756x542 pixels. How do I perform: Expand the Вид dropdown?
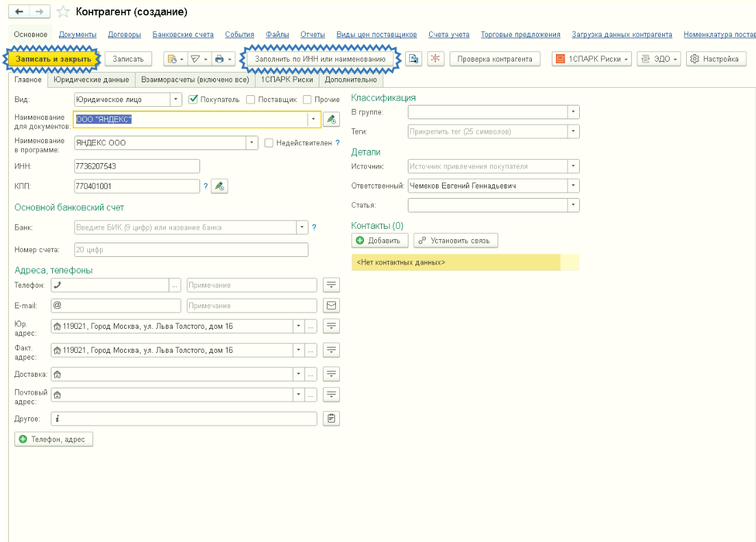pyautogui.click(x=176, y=99)
